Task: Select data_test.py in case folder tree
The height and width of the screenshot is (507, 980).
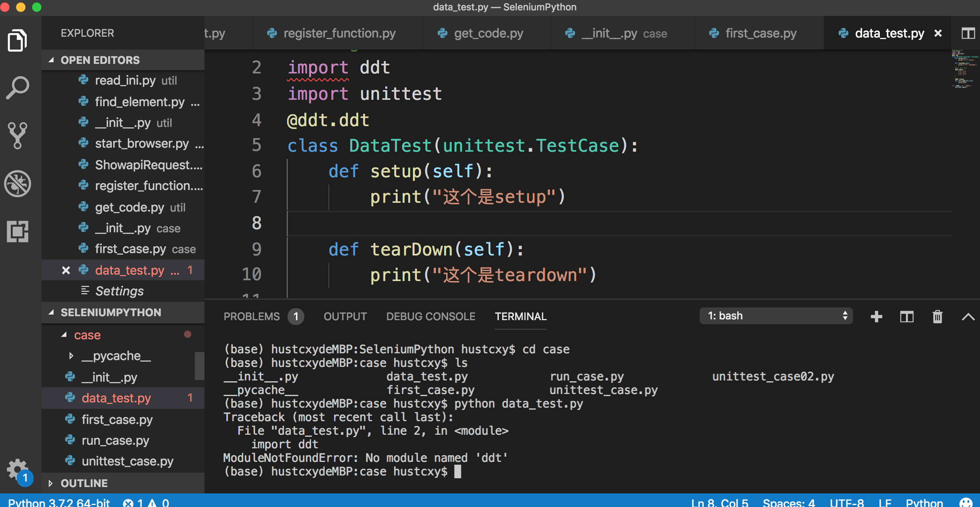Action: 123,398
